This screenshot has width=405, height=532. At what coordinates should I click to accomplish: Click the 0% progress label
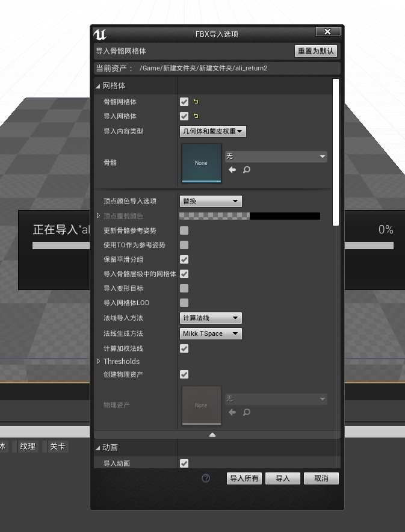[386, 230]
